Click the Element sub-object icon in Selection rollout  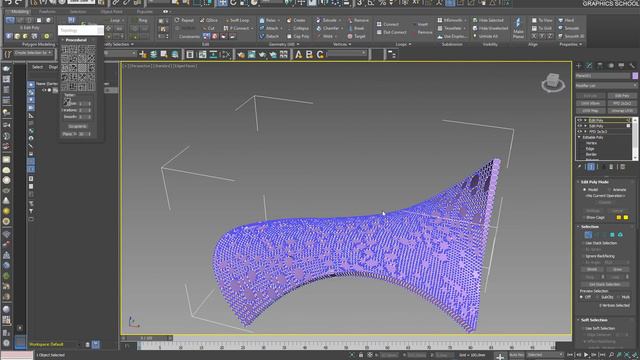620,235
